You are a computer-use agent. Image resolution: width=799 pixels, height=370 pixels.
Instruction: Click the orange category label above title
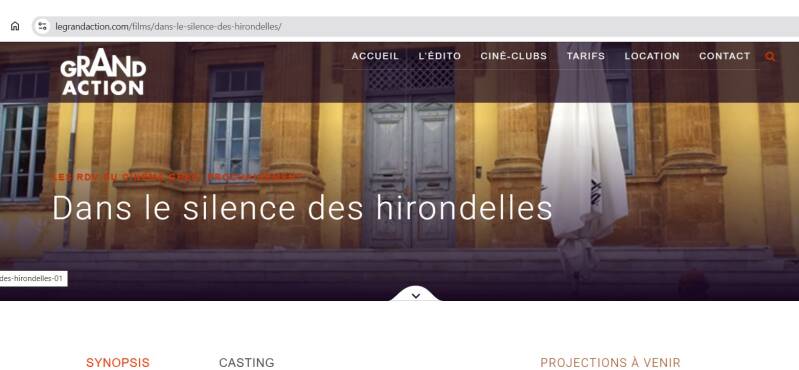click(176, 177)
